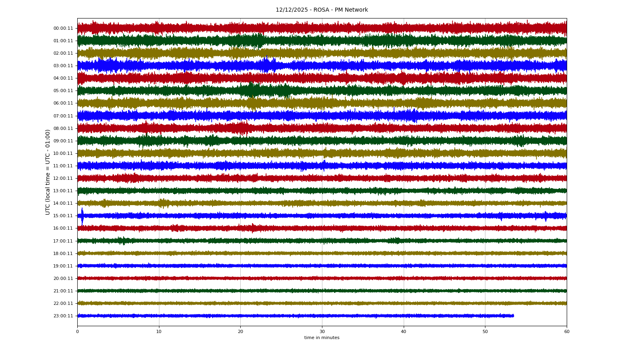
Task: Click the 20 minute tick label
Action: [x=240, y=332]
